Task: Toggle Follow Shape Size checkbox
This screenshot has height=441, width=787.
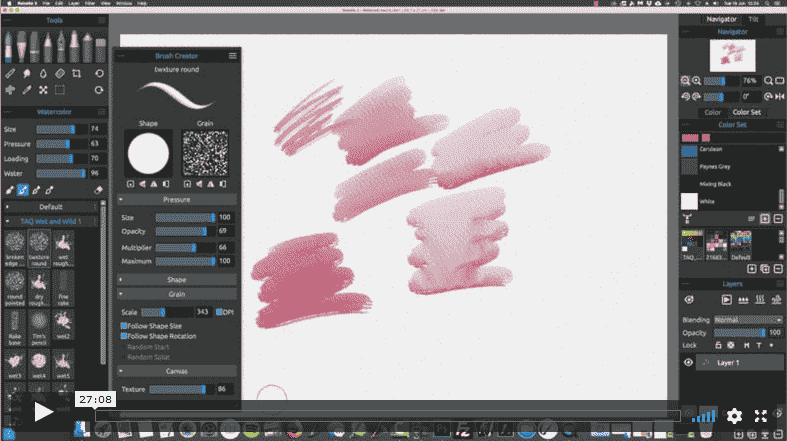Action: click(x=123, y=326)
